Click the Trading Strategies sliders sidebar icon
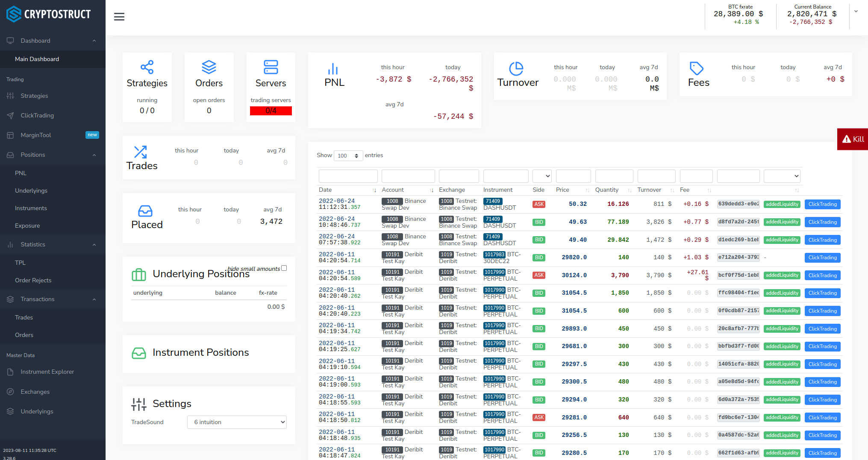The image size is (868, 460). 10,96
